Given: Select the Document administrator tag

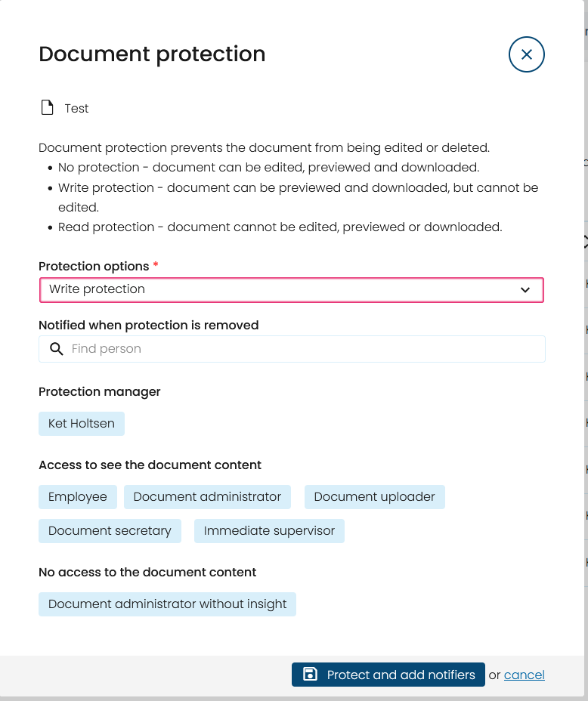Looking at the screenshot, I should [x=207, y=497].
